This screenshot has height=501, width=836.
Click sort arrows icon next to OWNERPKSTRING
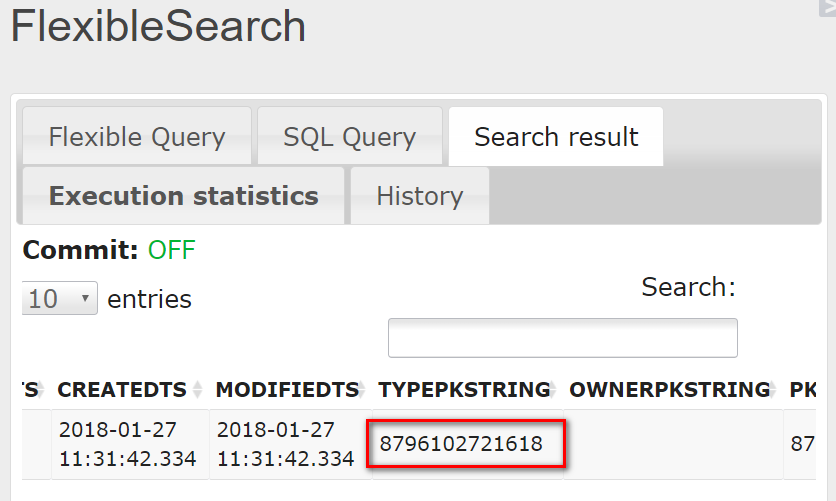[773, 390]
